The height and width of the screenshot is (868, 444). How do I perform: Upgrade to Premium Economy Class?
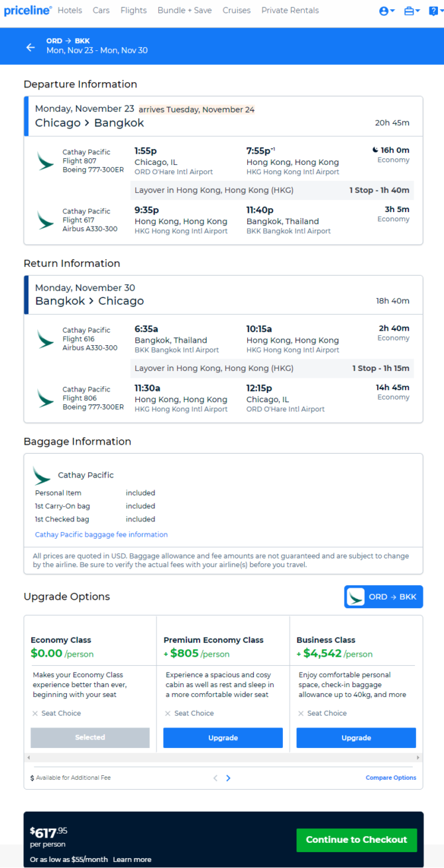(x=223, y=737)
